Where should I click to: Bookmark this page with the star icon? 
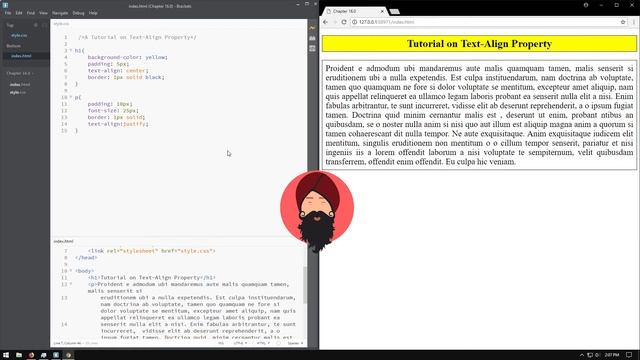[x=623, y=22]
